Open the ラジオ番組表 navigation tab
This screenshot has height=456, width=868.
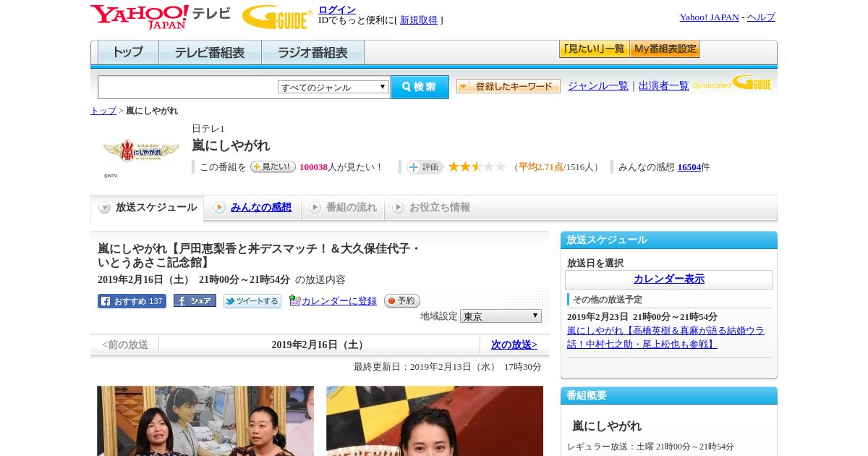[x=313, y=53]
